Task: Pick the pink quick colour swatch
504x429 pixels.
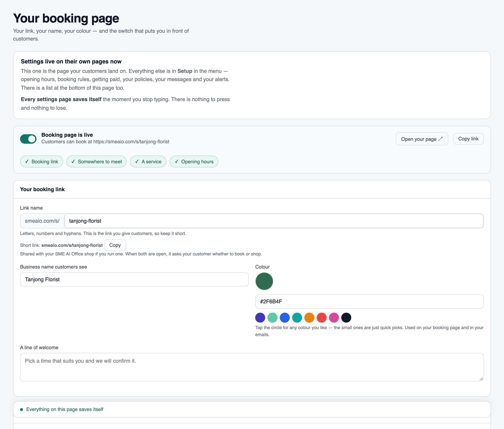Action: pyautogui.click(x=334, y=317)
